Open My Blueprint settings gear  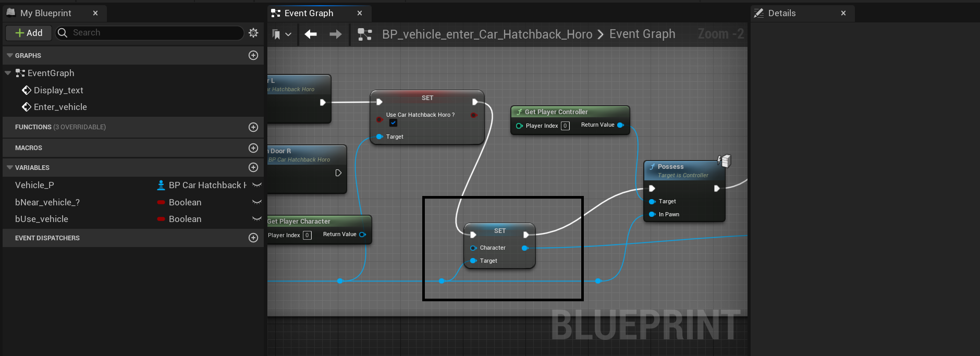pos(253,33)
